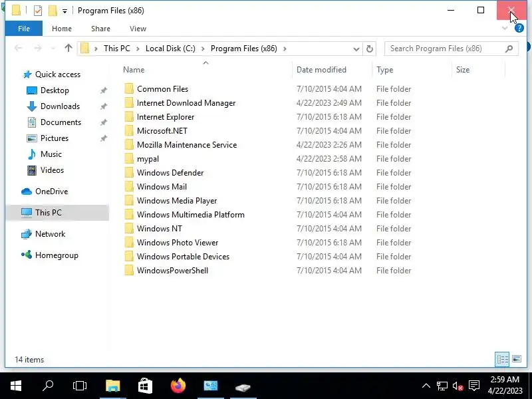Launch Firefox from the taskbar
532x399 pixels.
pos(178,386)
